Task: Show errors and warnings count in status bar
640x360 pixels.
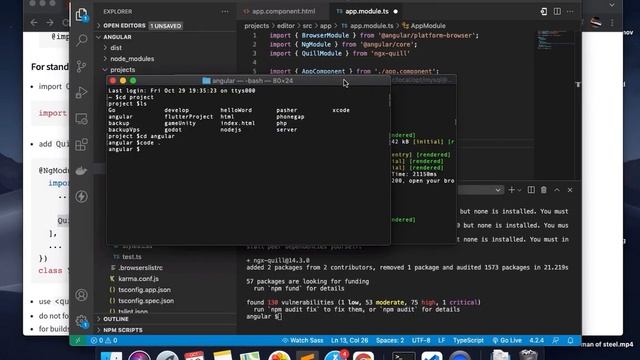Action: (104, 340)
